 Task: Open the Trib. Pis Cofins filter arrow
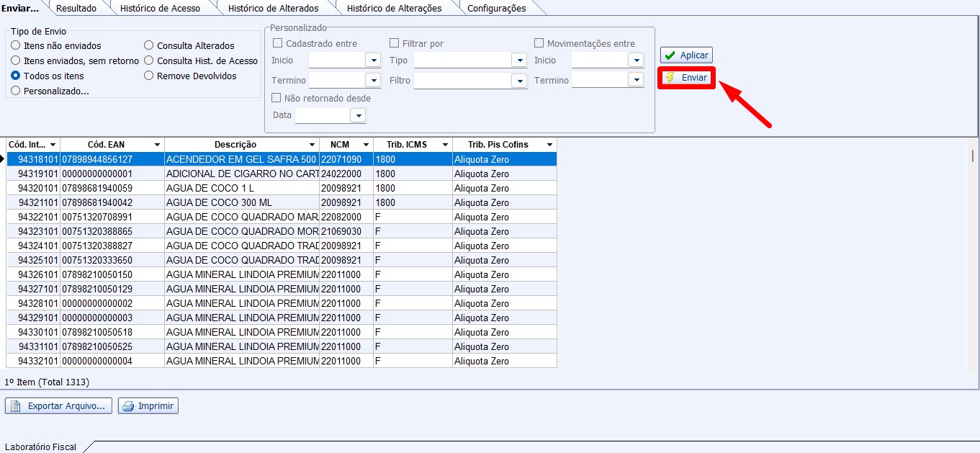tap(549, 145)
